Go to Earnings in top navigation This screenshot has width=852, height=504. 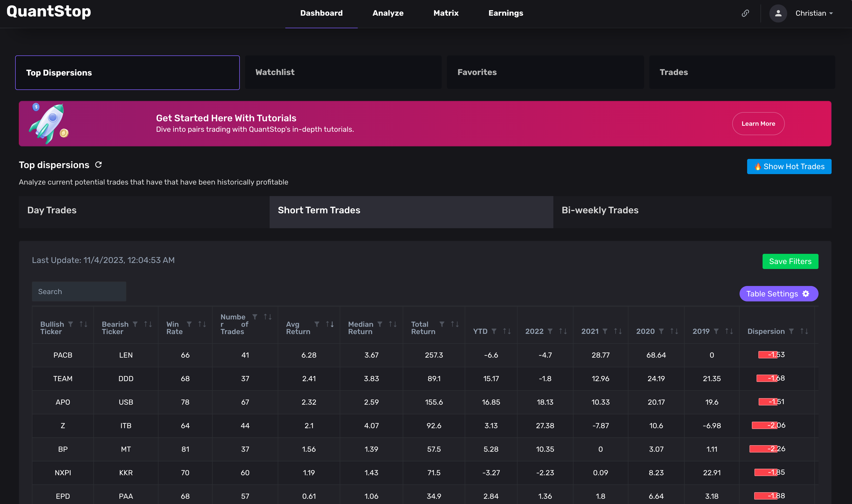pyautogui.click(x=505, y=13)
